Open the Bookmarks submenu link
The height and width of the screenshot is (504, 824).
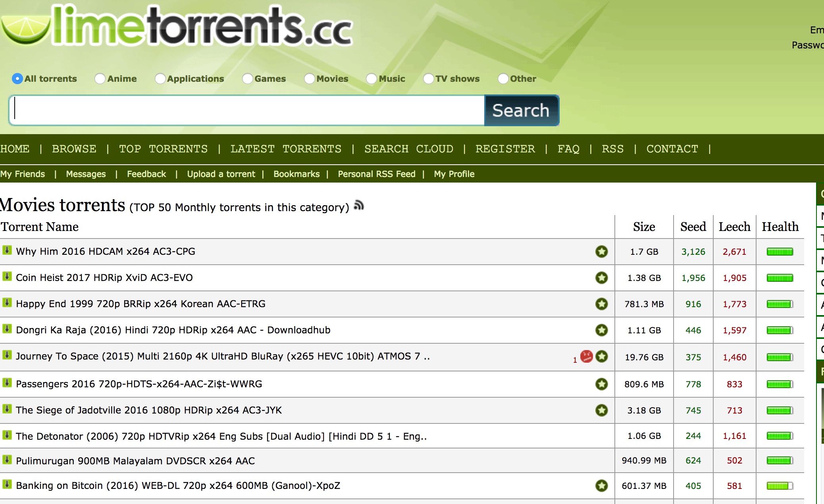296,174
